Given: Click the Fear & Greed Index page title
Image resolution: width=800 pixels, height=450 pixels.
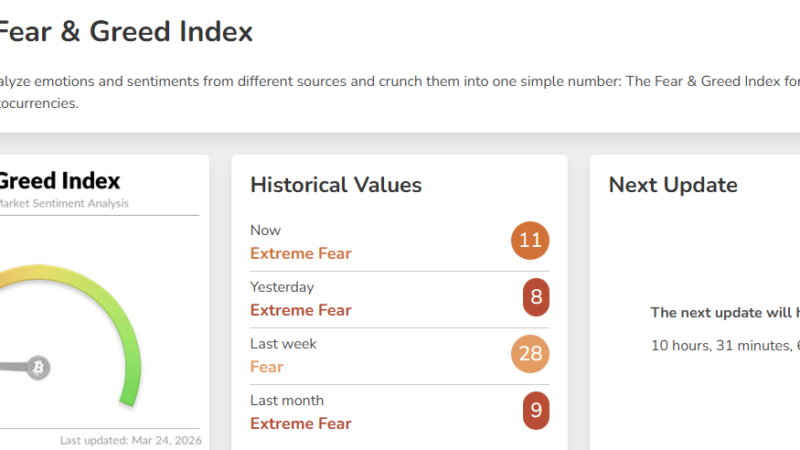Looking at the screenshot, I should 125,32.
